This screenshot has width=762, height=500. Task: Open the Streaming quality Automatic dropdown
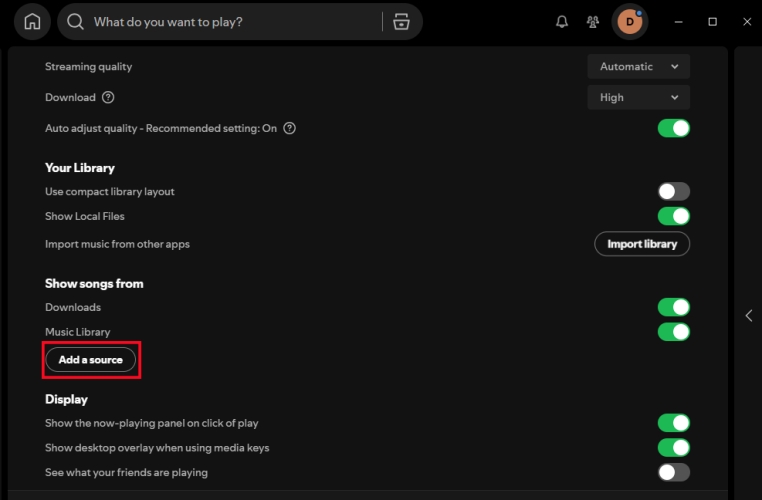[x=639, y=67]
